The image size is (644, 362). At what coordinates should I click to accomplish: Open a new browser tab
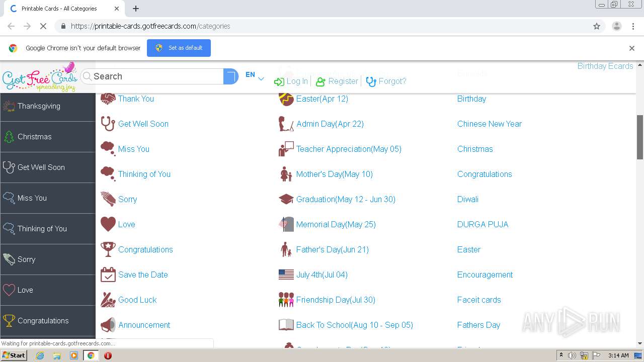click(x=136, y=9)
